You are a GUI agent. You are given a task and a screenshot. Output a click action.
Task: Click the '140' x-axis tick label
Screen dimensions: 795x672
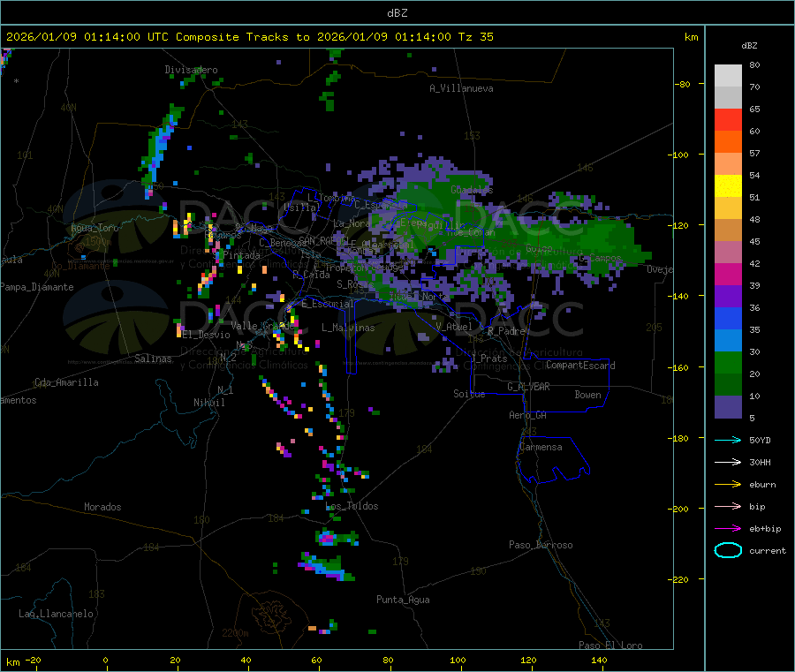click(x=599, y=660)
